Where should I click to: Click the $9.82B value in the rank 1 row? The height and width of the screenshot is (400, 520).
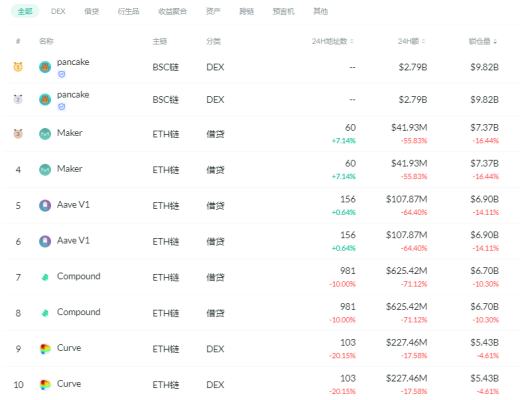[484, 67]
